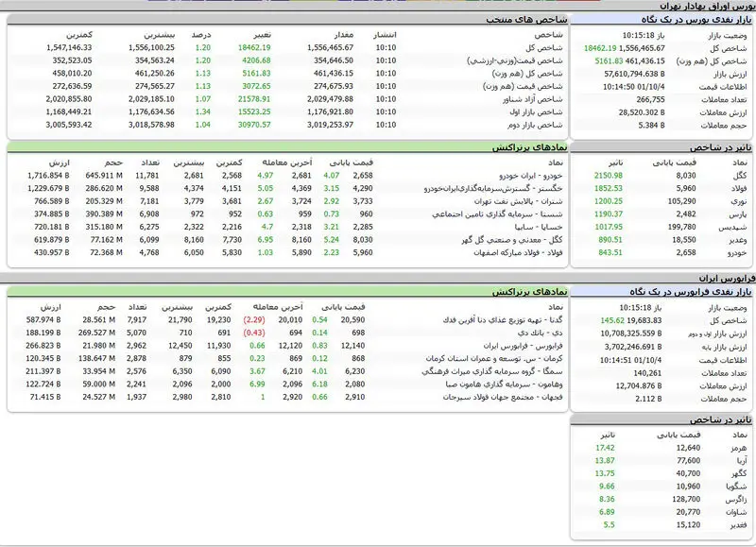This screenshot has height=547, width=756.
Task: Click نوری in bourse index effect list
Action: 739,201
